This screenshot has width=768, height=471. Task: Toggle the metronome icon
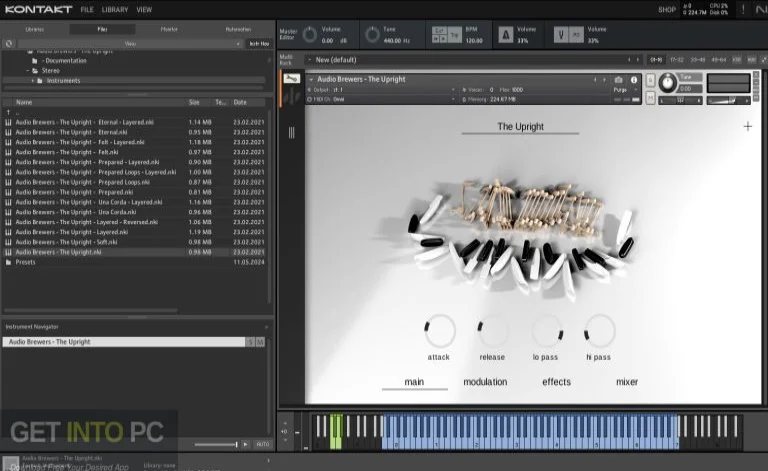506,35
